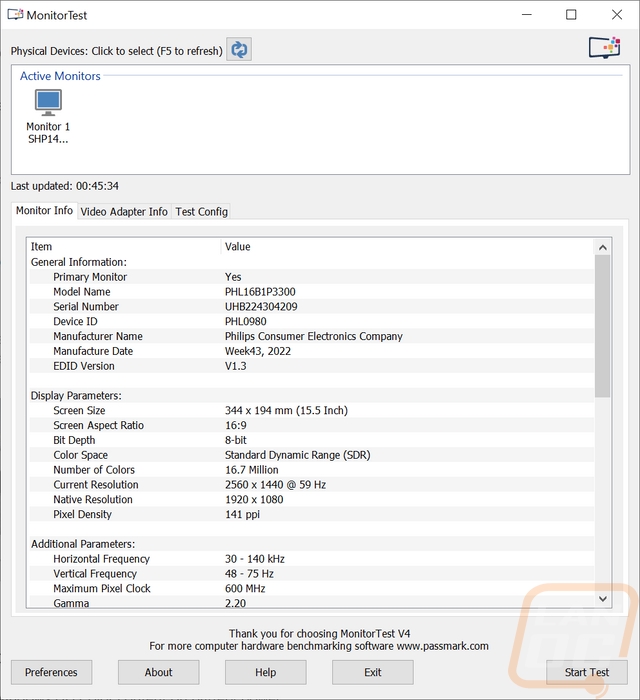640x700 pixels.
Task: Select the Vertical Frequency row label
Action: [95, 574]
